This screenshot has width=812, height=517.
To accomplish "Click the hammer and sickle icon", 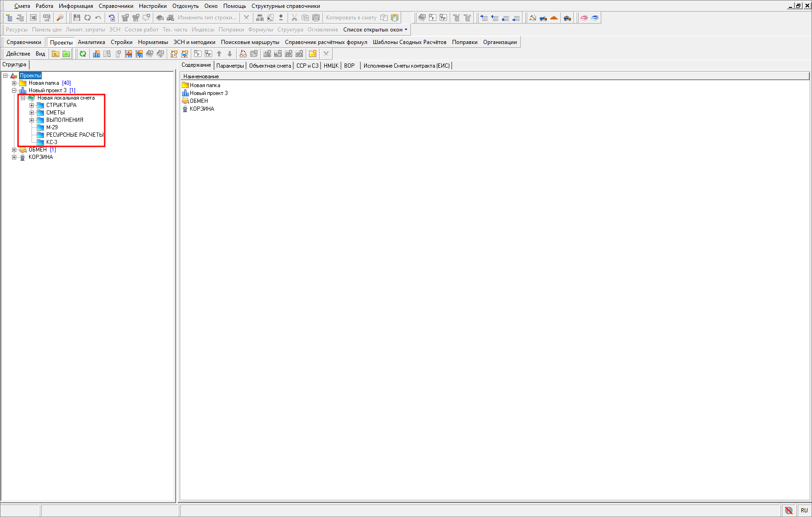I will [x=533, y=18].
